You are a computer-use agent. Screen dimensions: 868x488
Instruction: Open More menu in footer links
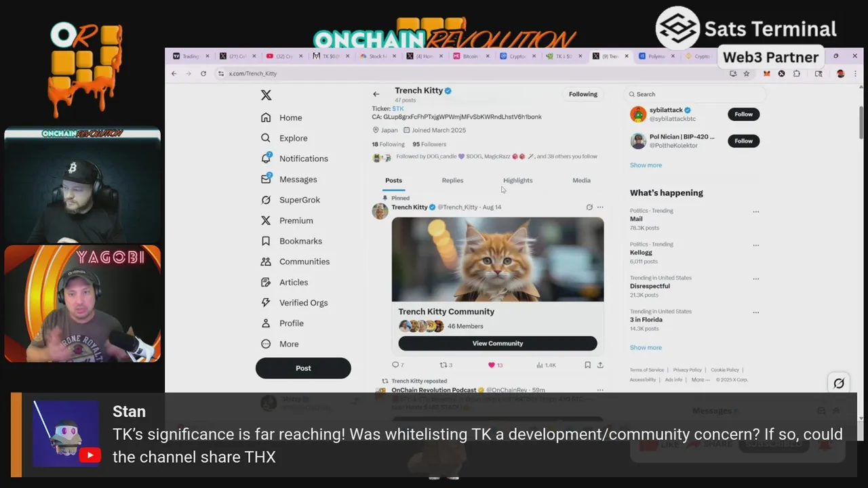[x=700, y=380]
